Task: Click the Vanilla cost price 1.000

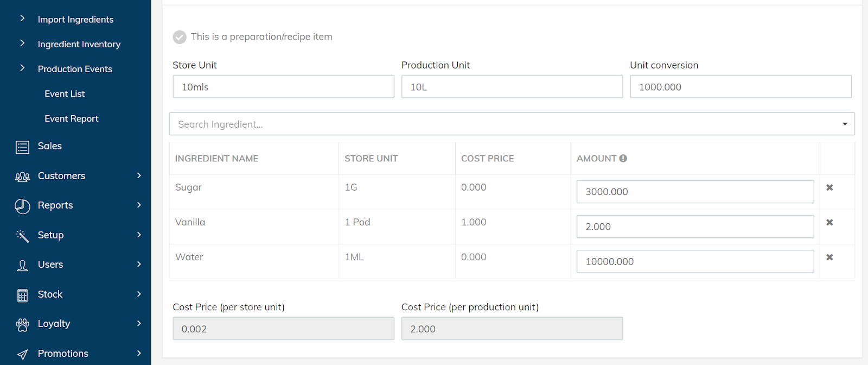Action: (x=474, y=222)
